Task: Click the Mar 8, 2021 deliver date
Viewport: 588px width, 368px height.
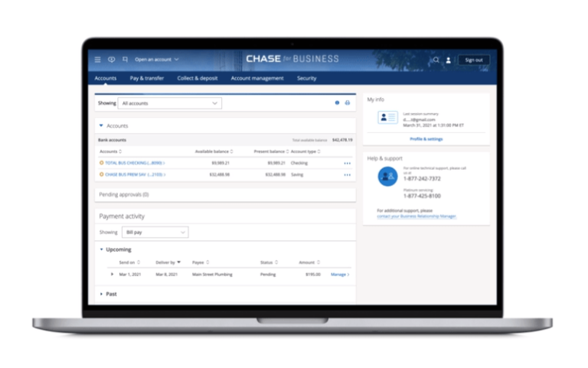Action: coord(166,275)
